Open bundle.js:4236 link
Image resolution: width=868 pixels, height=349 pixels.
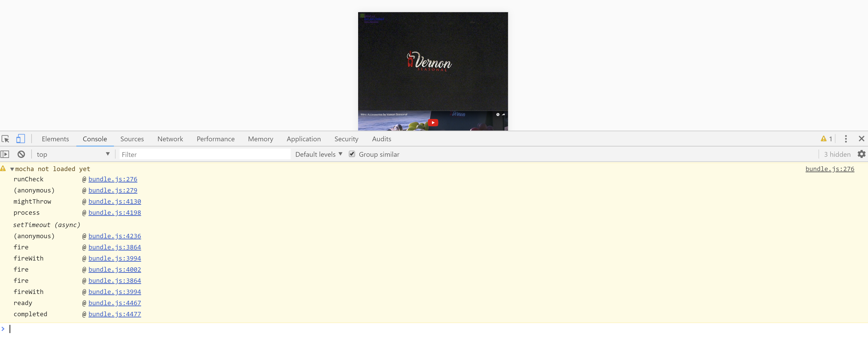point(115,236)
